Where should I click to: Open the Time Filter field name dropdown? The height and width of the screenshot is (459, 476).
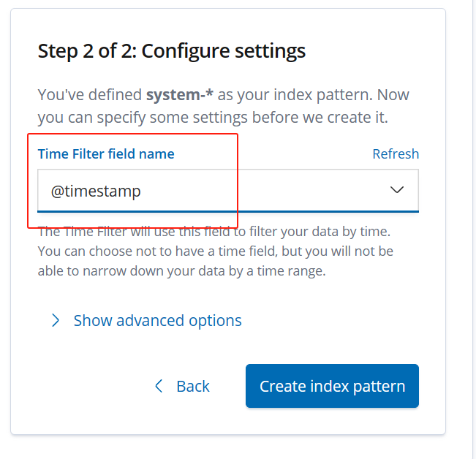[x=227, y=191]
